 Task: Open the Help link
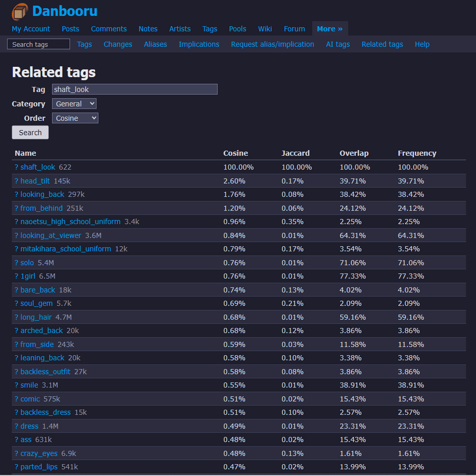[422, 44]
